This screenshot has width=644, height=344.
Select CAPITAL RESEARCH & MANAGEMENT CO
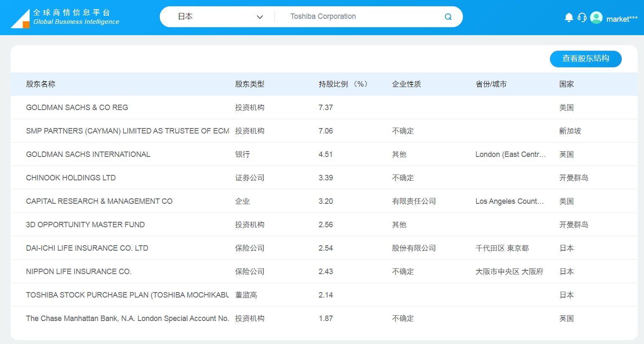(x=99, y=201)
